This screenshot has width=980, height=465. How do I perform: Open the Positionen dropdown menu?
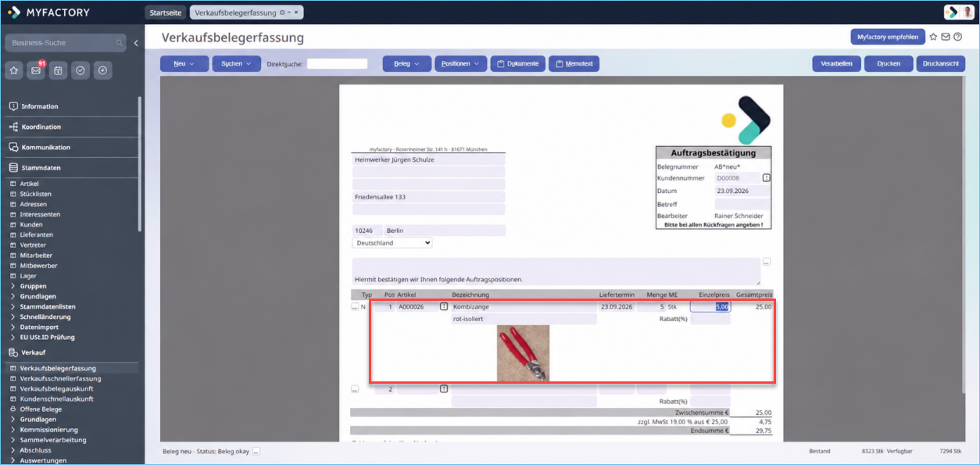click(460, 64)
